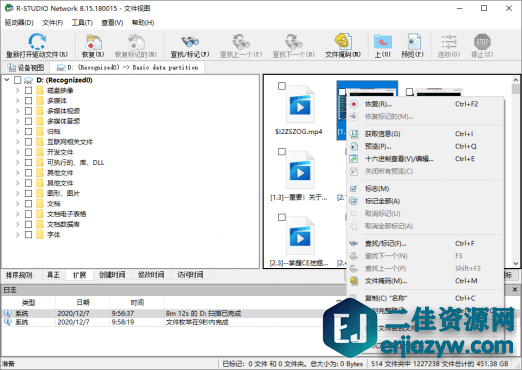This screenshot has height=370, width=522.
Task: Click the file pane scrollbar down arrow
Action: point(515,263)
